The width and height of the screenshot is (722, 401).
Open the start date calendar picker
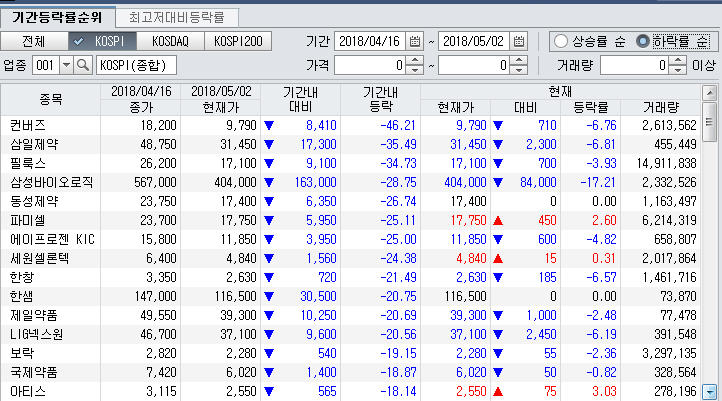[414, 41]
